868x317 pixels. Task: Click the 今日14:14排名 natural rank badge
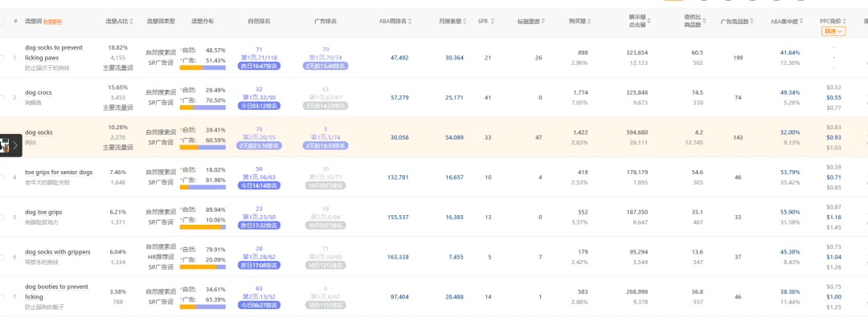tap(259, 186)
